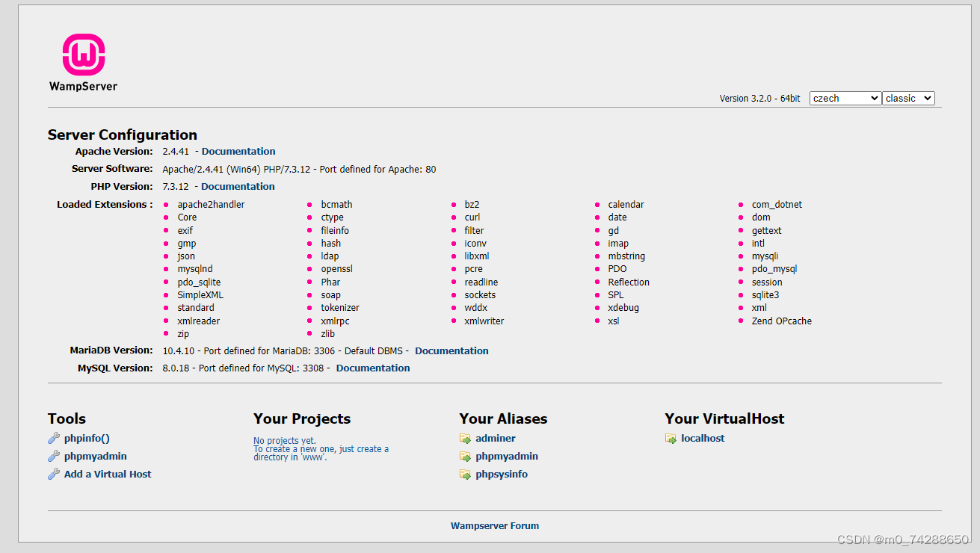Click the 'imap' extension entry
Viewport: 980px width, 553px height.
618,244
